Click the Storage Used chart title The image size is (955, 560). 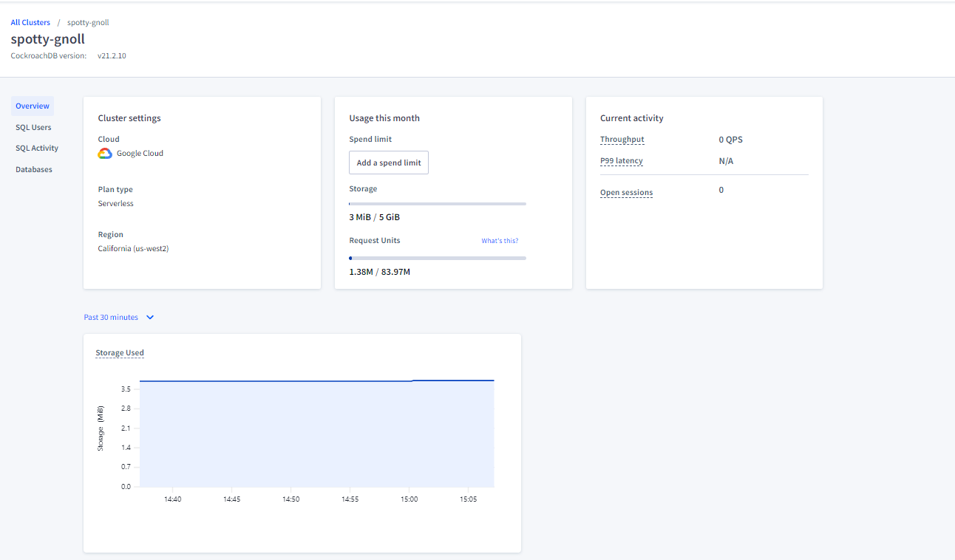120,353
